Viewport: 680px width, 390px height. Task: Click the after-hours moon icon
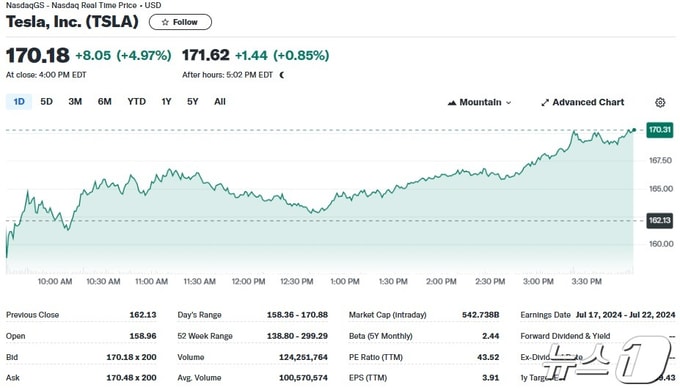(x=282, y=75)
